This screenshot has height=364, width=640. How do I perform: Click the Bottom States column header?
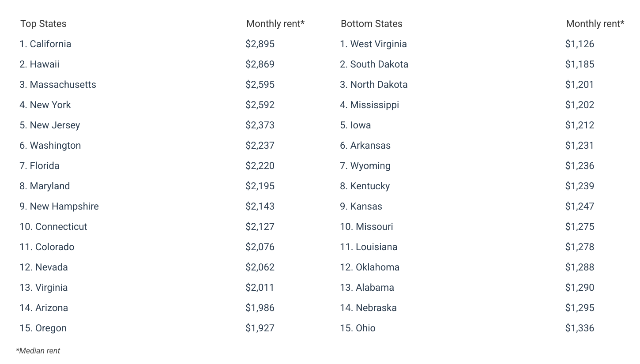point(371,24)
